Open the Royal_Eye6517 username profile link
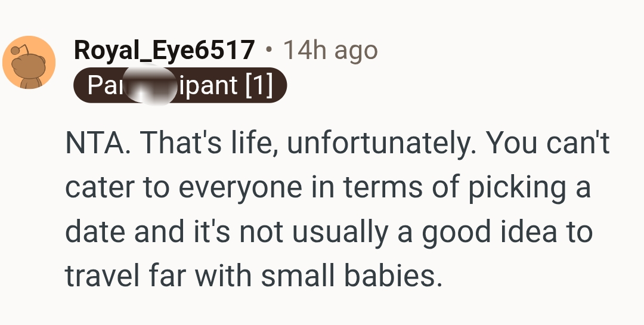 [x=164, y=51]
